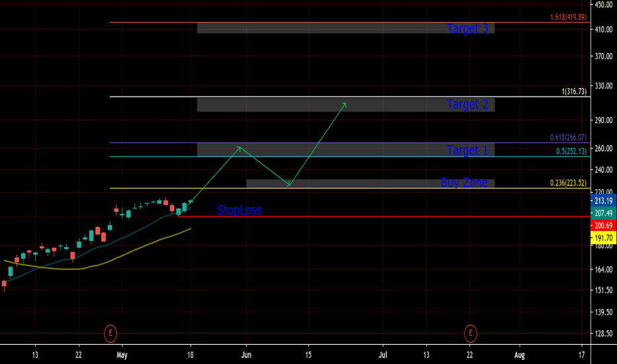Click the 128.50 price axis label
The image size is (617, 364).
pos(604,334)
